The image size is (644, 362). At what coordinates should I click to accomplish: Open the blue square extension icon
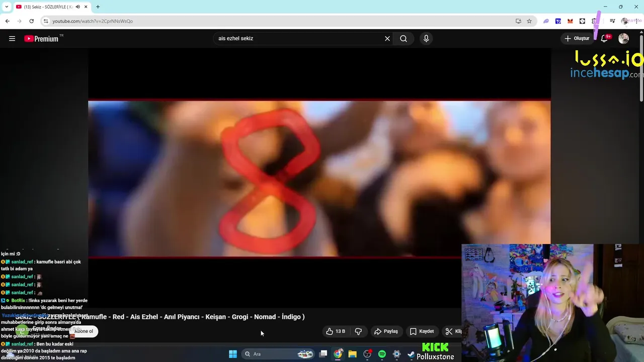(558, 21)
